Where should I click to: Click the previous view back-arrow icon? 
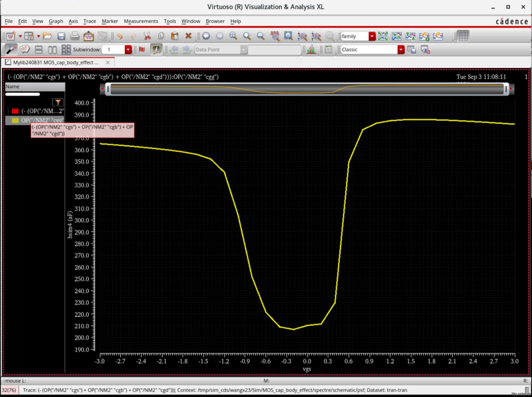coord(206,36)
